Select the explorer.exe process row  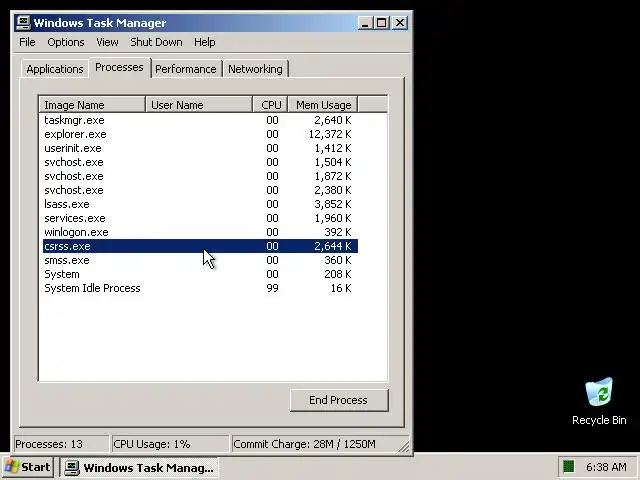(200, 134)
